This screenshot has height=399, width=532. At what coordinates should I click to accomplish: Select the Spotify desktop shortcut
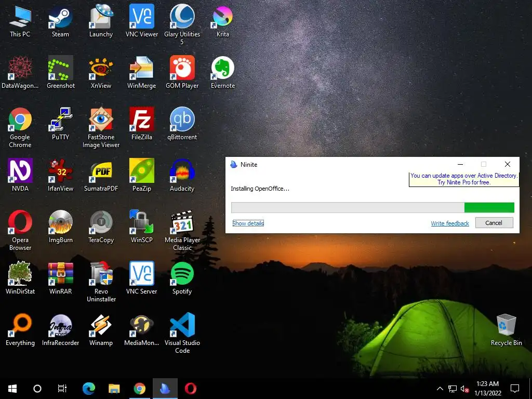pos(182,278)
